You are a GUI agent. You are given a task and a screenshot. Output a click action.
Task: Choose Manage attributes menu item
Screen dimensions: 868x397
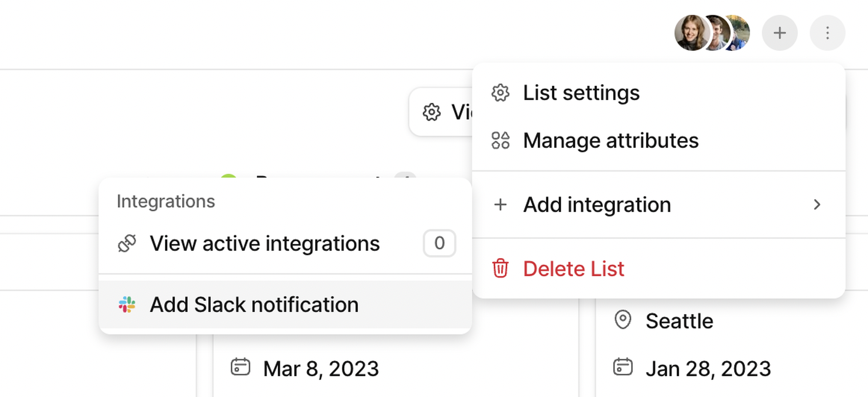(x=611, y=140)
